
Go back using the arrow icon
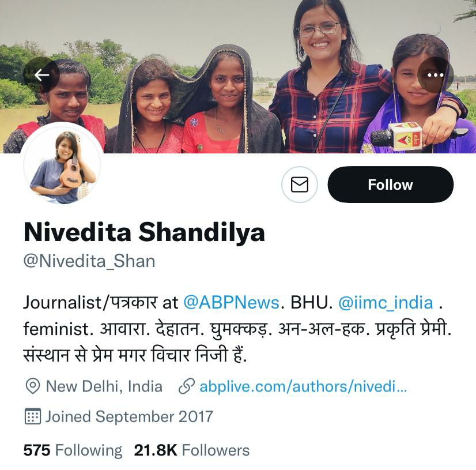[41, 75]
